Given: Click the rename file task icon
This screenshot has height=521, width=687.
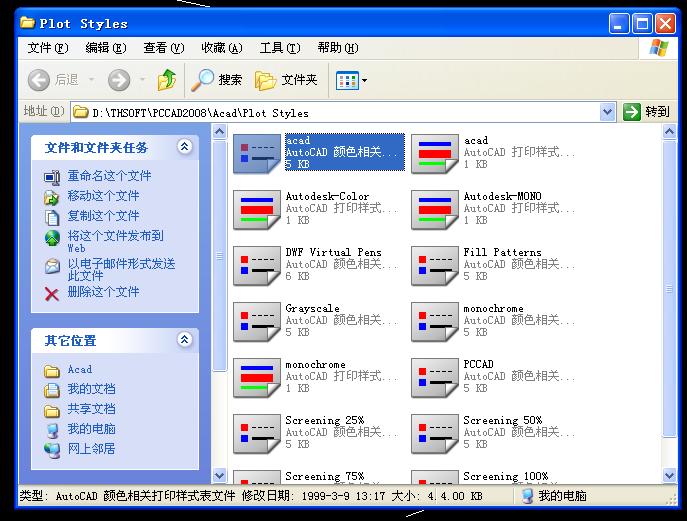Looking at the screenshot, I should tap(52, 177).
